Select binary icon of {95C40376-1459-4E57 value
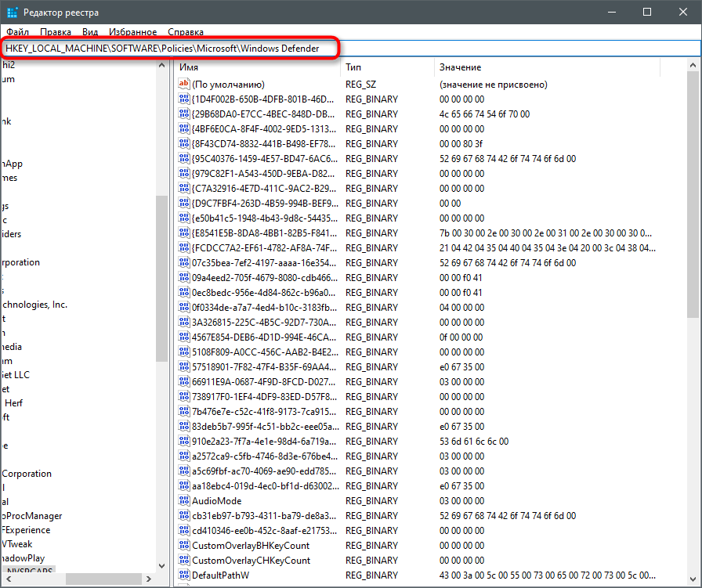The width and height of the screenshot is (702, 588). point(183,158)
